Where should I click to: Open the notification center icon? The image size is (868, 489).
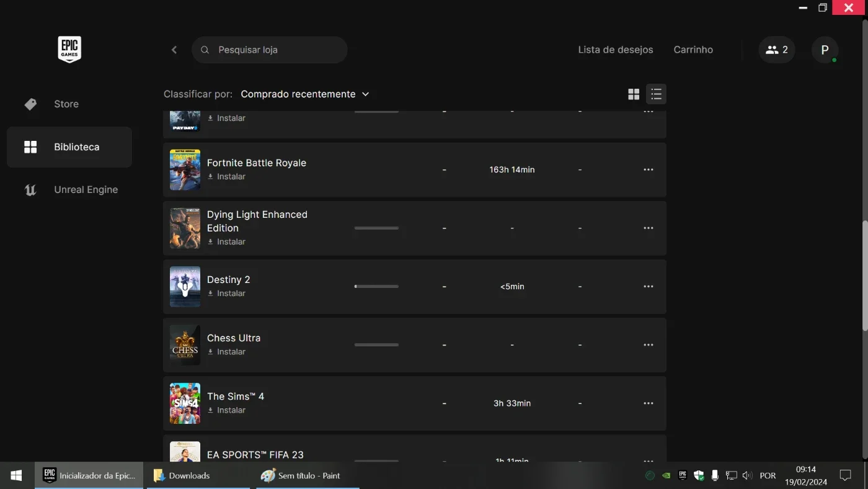click(845, 476)
